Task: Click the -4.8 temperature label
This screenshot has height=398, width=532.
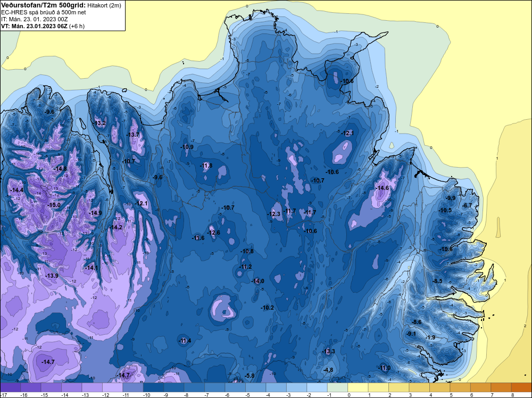Action: pos(328,370)
